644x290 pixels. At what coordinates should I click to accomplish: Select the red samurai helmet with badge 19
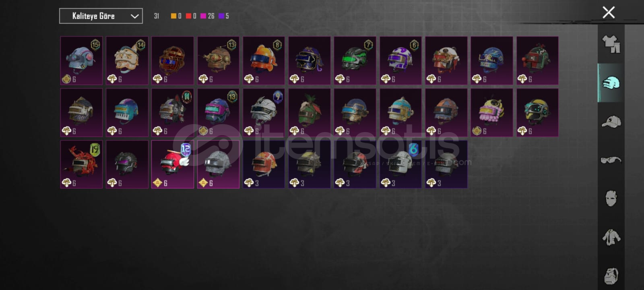point(81,164)
